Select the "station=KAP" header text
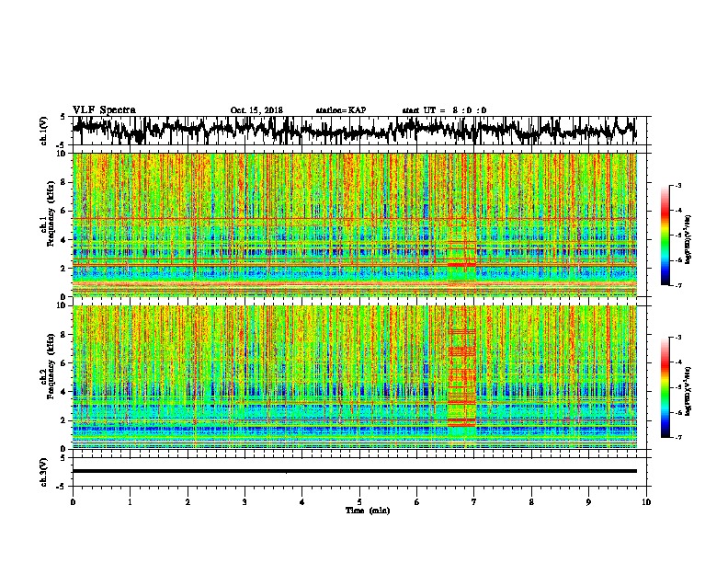This screenshot has height=563, width=728. (x=341, y=110)
